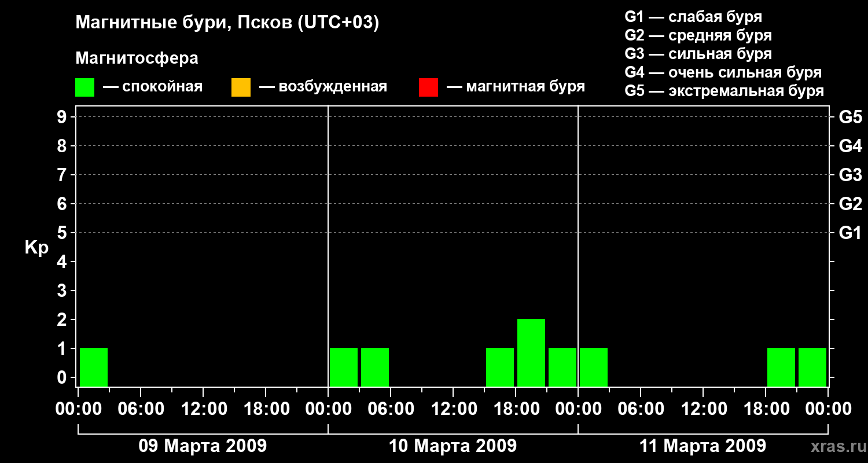Click the '— возбужденная' legend label
Image resolution: width=868 pixels, height=463 pixels.
point(323,87)
